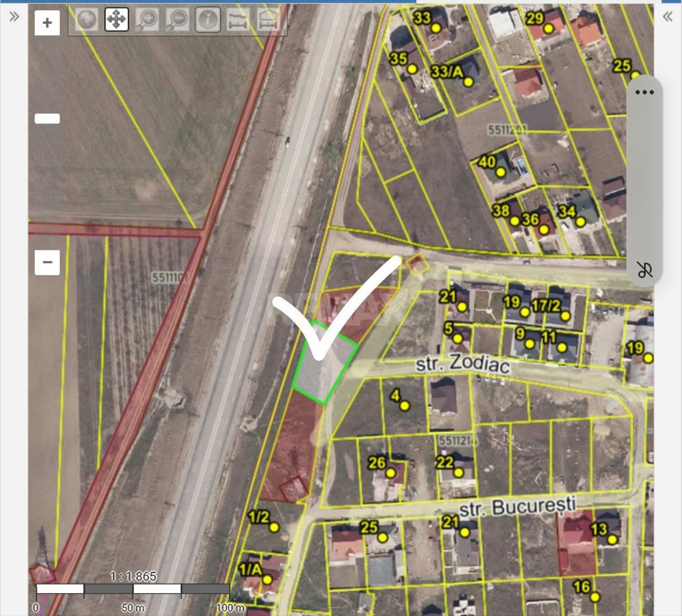
Task: Zoom out with the minus button
Action: pos(47,262)
